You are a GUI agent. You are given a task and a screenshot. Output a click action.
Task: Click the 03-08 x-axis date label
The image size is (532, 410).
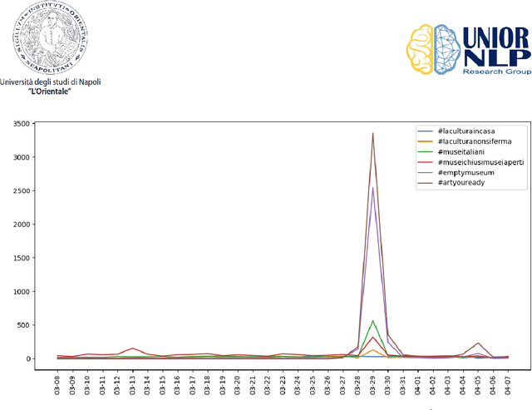[x=57, y=387]
